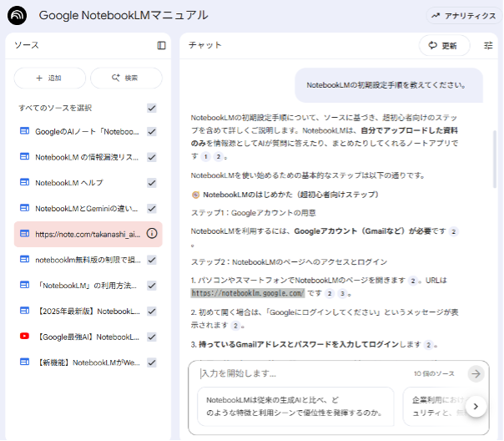Viewport: 504px width, 441px height.
Task: Click YouTube icon of 【Google最強AI】 source
Action: 24,336
